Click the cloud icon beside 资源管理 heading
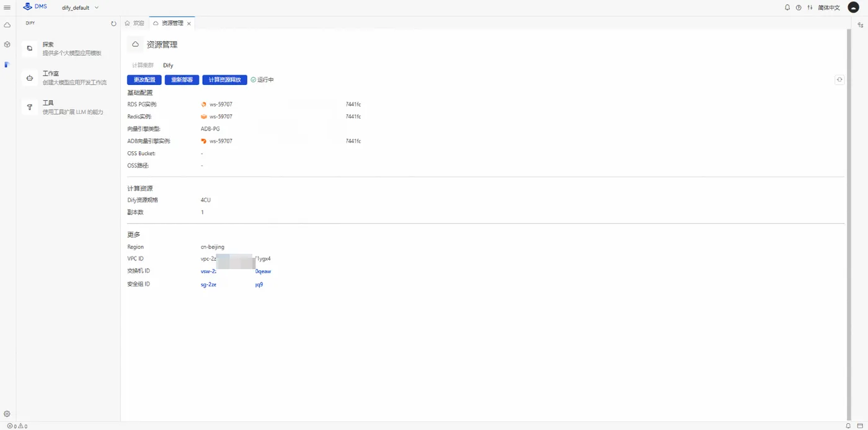 click(x=135, y=45)
